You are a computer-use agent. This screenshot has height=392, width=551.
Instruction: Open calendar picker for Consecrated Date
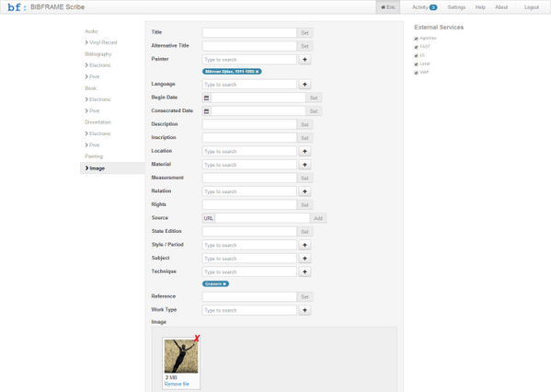pos(207,111)
